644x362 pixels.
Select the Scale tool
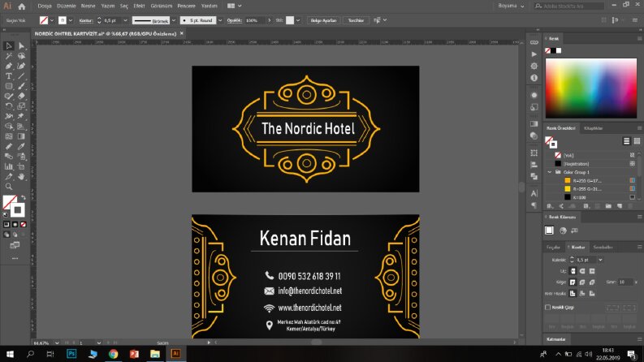pyautogui.click(x=21, y=106)
